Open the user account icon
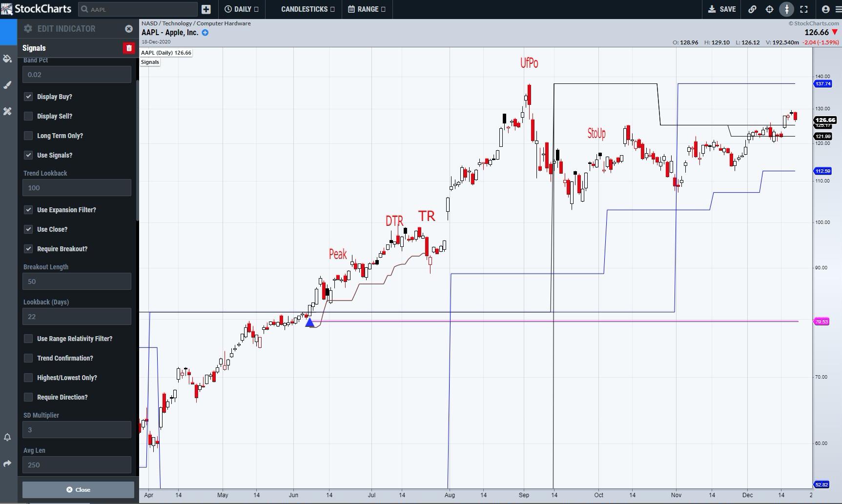The width and height of the screenshot is (842, 504). pyautogui.click(x=826, y=9)
